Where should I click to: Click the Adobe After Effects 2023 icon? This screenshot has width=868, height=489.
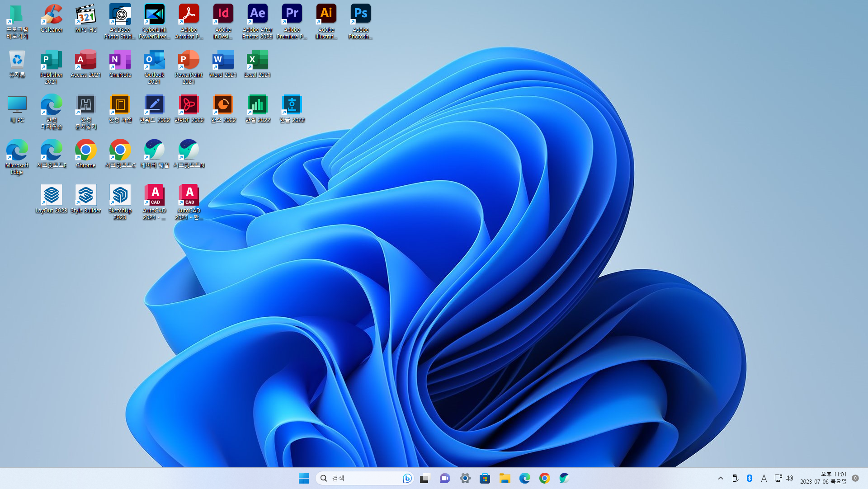[x=257, y=20]
